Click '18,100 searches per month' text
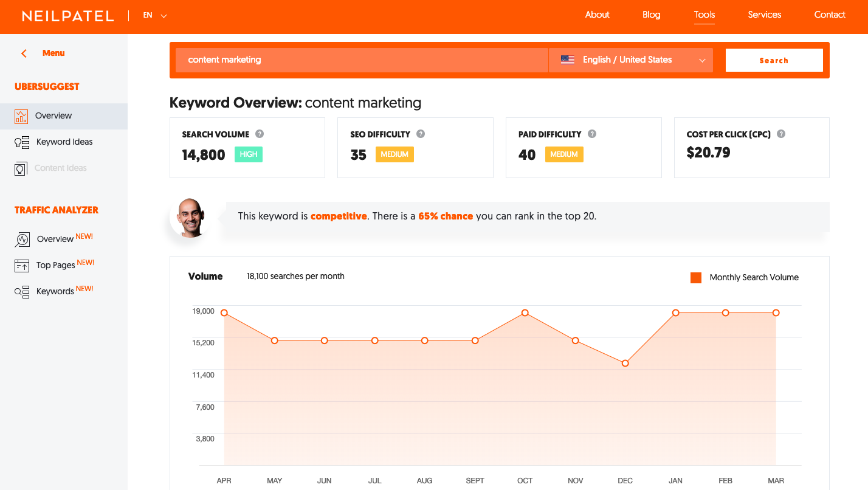868x490 pixels. [x=295, y=277]
